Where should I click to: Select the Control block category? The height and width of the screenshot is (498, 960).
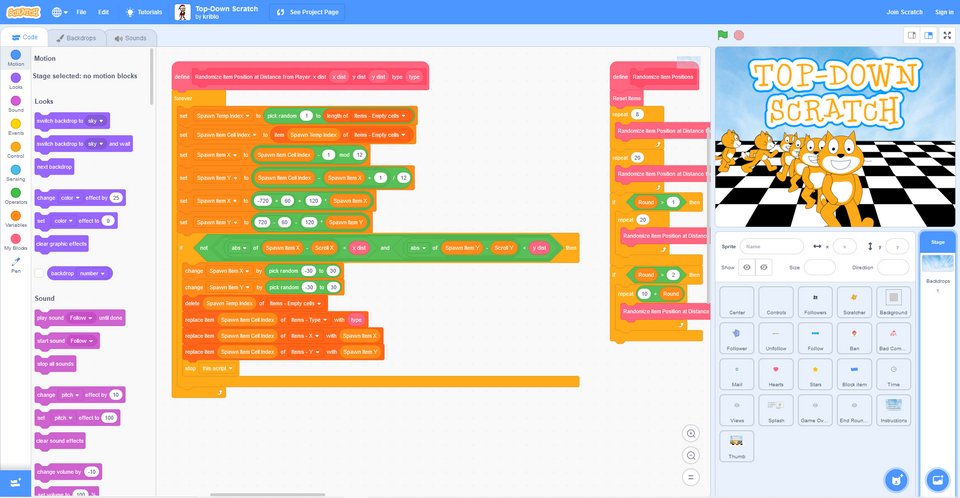[16, 150]
